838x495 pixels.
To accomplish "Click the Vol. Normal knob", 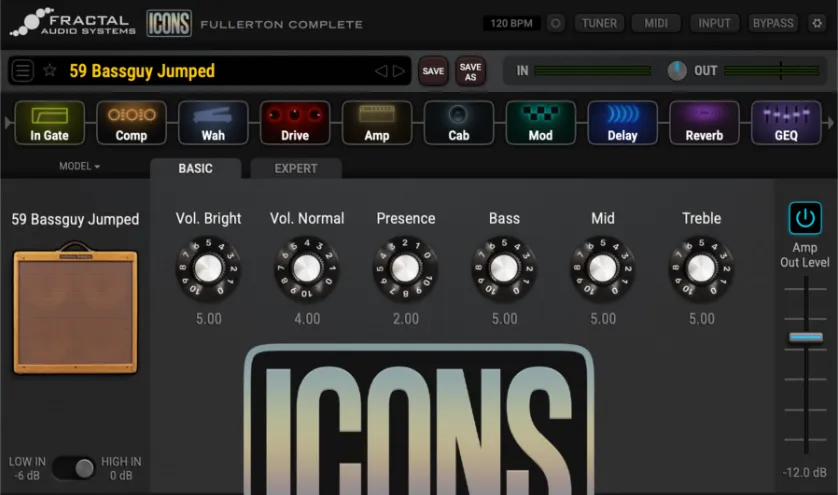I will 307,268.
